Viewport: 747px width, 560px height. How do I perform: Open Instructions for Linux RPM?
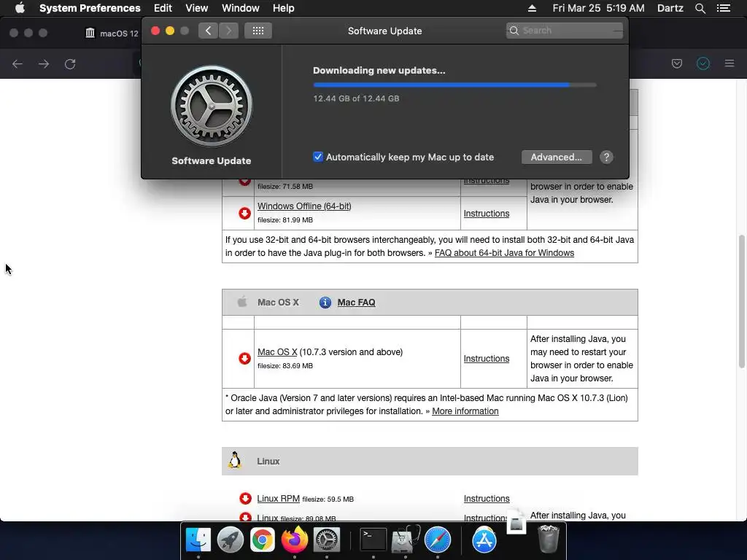point(487,499)
